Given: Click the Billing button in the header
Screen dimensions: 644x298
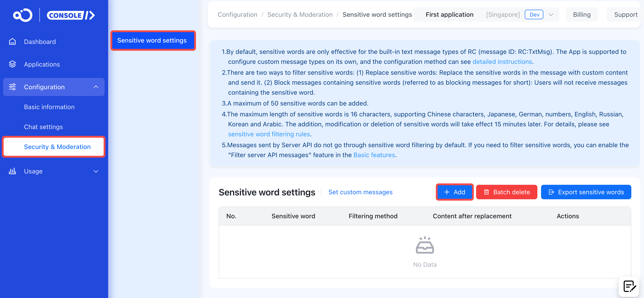Looking at the screenshot, I should 582,15.
